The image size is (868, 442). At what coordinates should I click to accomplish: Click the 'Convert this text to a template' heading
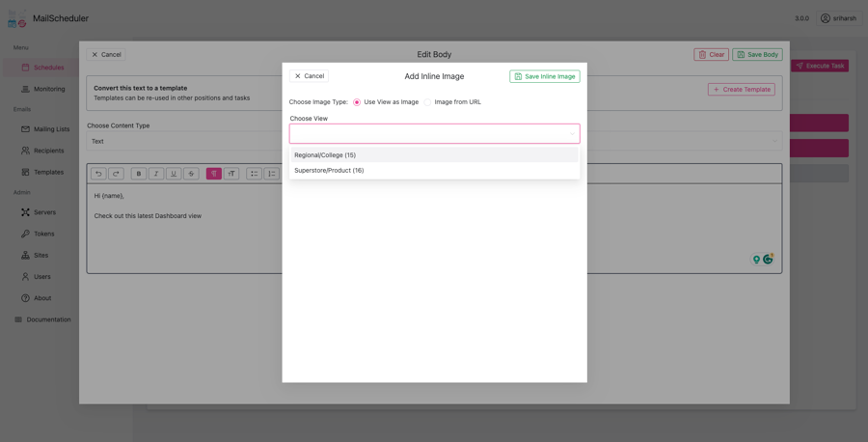click(141, 88)
